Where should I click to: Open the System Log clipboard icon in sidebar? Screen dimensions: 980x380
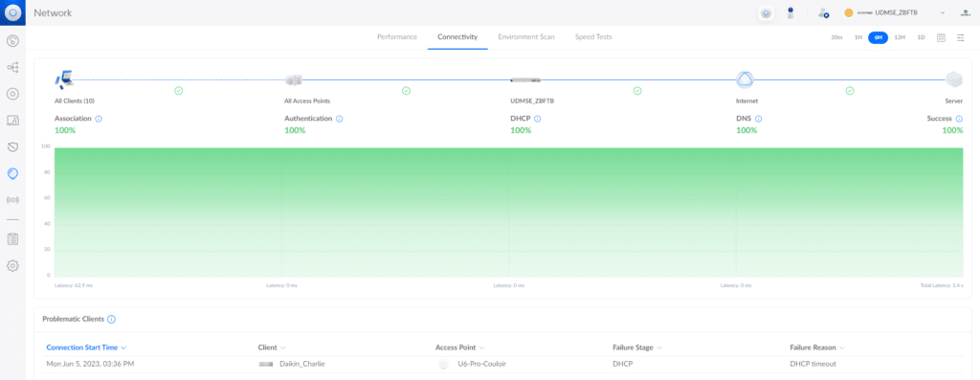point(12,238)
